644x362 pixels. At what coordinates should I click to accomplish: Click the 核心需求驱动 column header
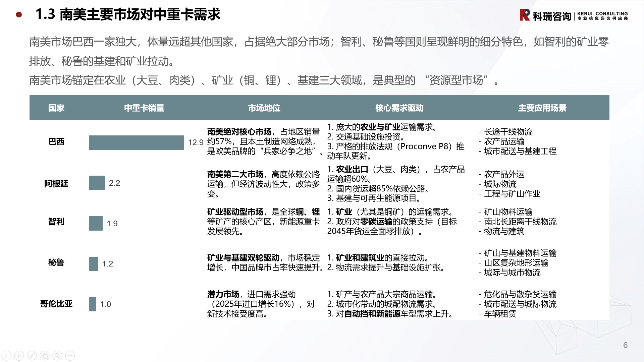[399, 108]
